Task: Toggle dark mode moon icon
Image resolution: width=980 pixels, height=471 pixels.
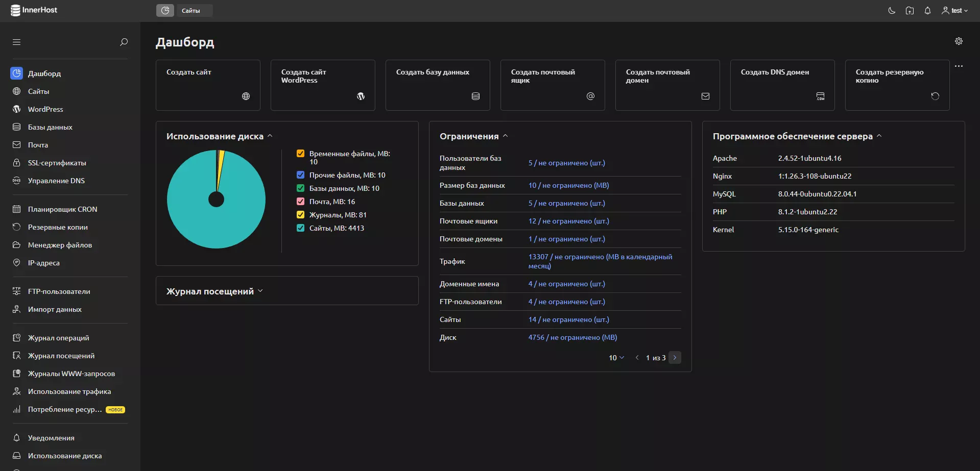Action: coord(892,10)
